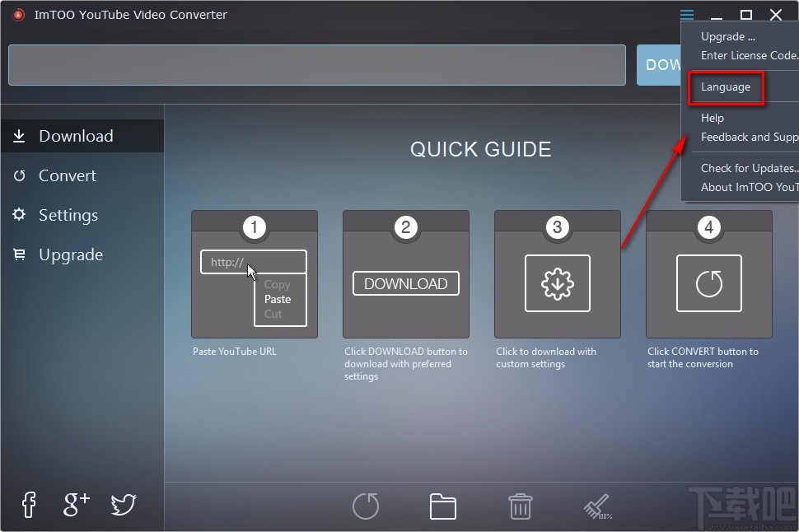Viewport: 799px width, 532px height.
Task: Choose Paste in the context menu
Action: pyautogui.click(x=278, y=299)
